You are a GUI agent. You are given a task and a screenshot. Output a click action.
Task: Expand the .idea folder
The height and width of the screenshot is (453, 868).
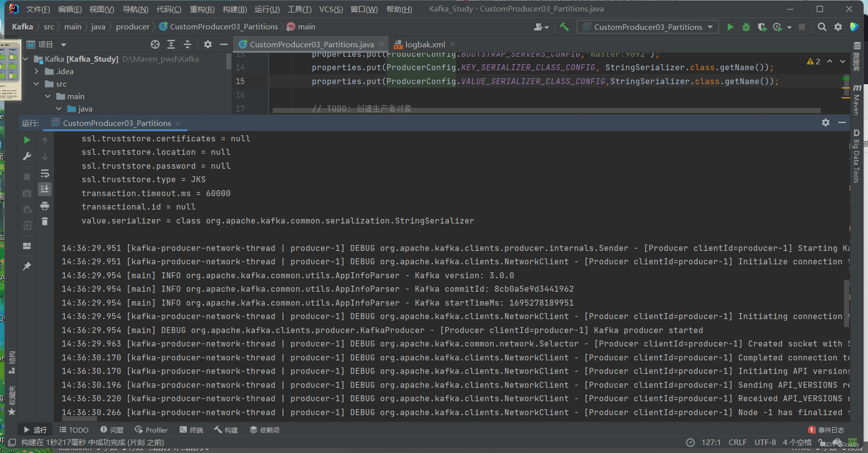36,71
